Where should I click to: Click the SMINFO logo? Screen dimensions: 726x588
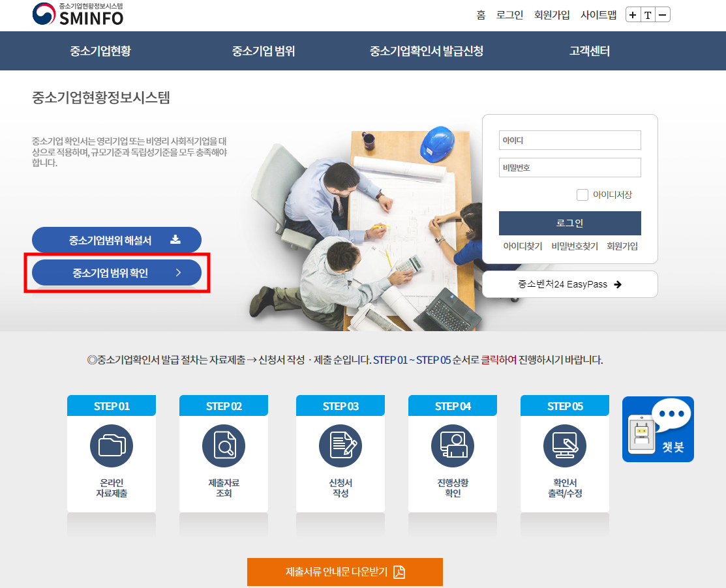(78, 14)
